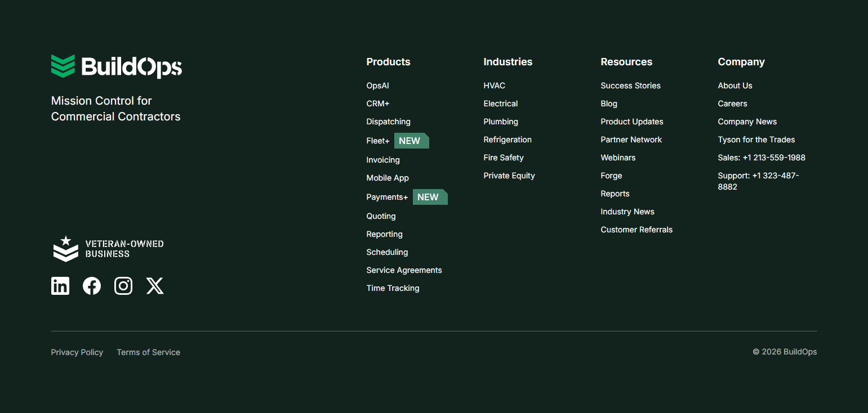Image resolution: width=868 pixels, height=413 pixels.
Task: Open BuildOps Instagram profile icon
Action: (x=123, y=285)
